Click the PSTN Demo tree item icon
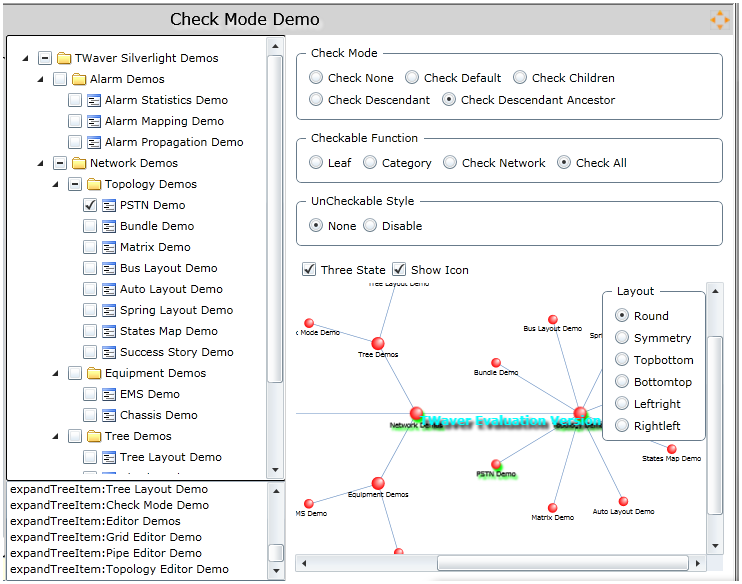The height and width of the screenshot is (584, 742). (x=109, y=205)
